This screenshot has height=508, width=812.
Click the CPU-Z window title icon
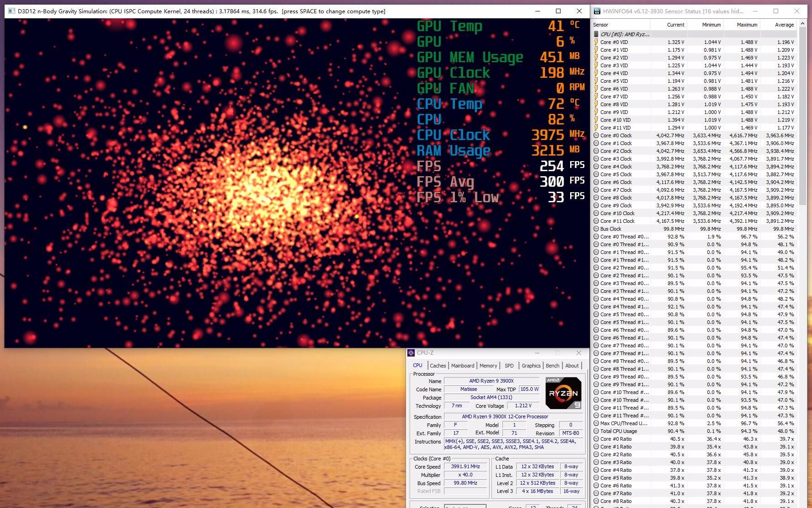pos(411,352)
